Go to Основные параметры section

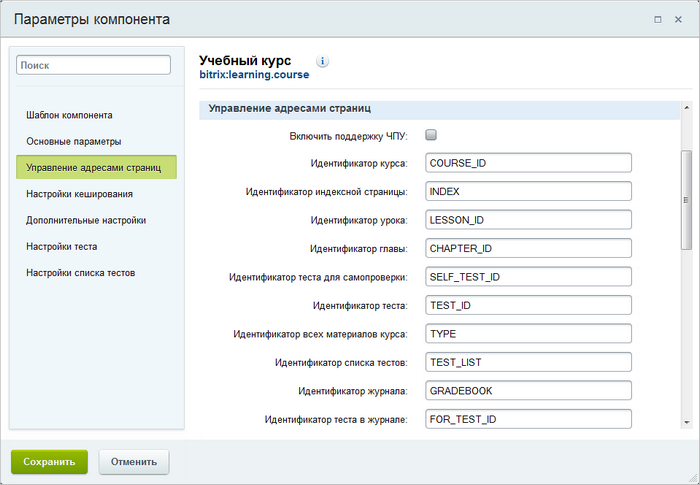(x=73, y=141)
